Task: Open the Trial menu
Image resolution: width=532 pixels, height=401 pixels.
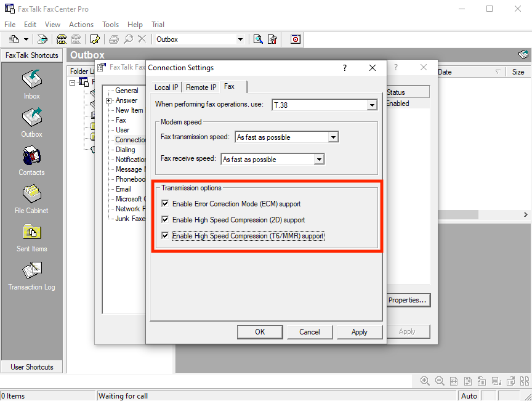Action: 158,25
